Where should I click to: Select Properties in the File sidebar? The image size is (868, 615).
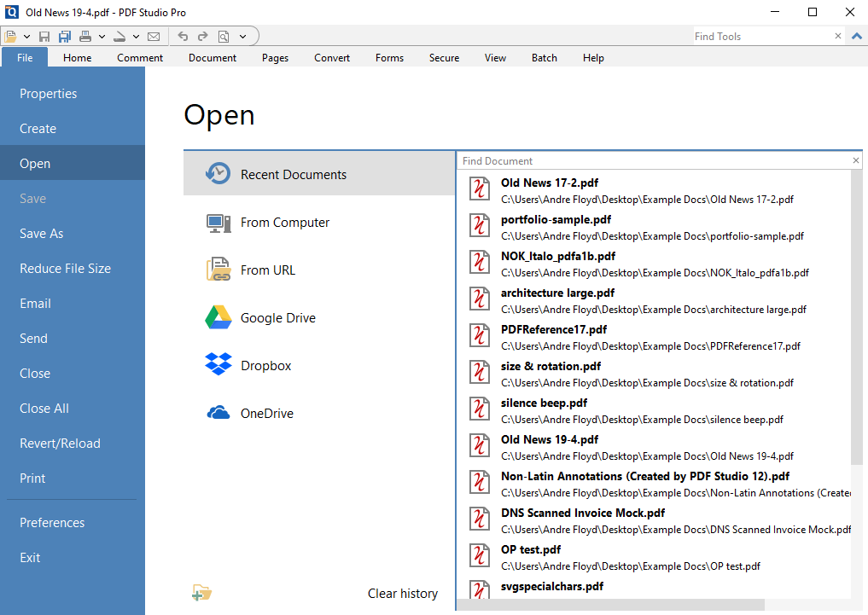[x=73, y=94]
